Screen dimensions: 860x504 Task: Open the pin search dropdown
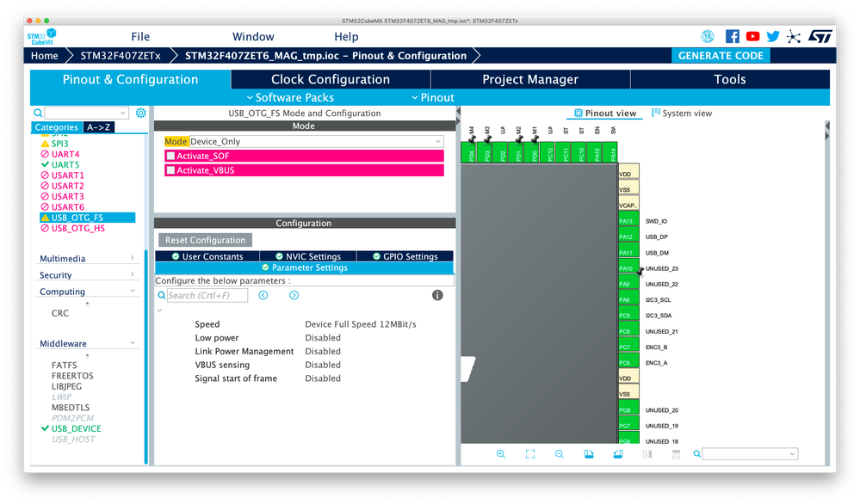click(x=792, y=454)
